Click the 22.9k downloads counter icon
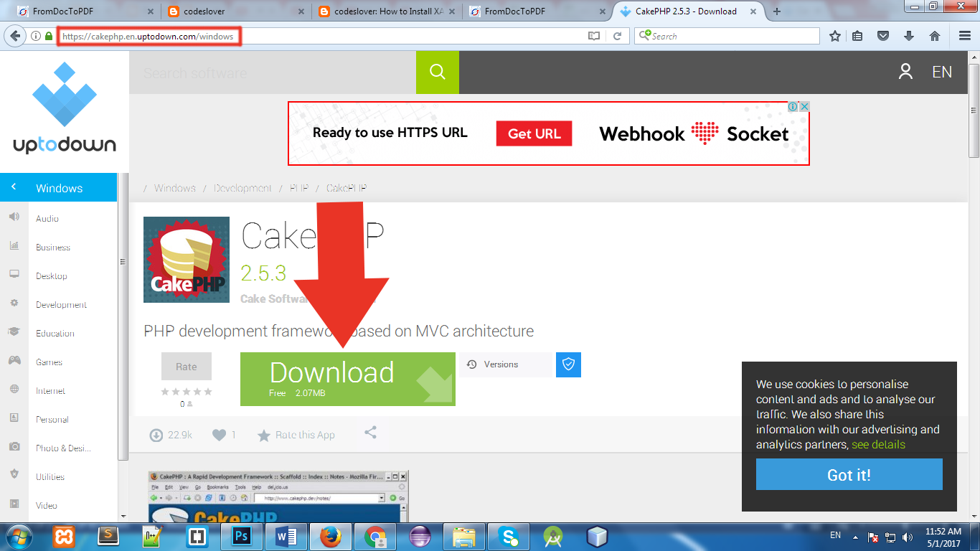Viewport: 980px width, 551px height. [156, 435]
